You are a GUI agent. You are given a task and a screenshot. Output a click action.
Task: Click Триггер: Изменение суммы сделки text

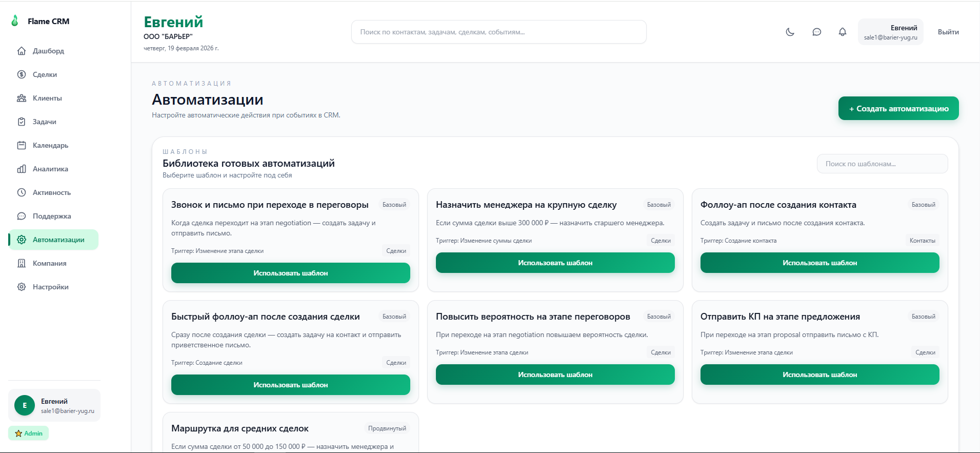tap(484, 241)
